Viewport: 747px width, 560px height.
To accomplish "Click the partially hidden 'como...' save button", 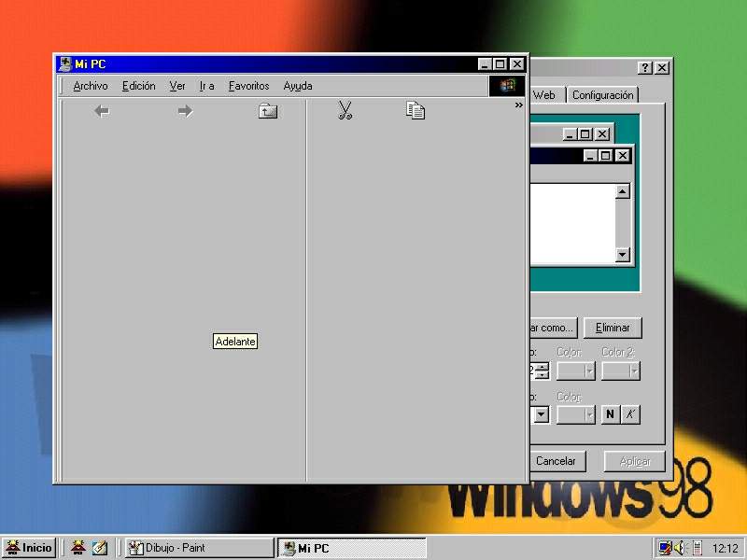I will pos(554,328).
